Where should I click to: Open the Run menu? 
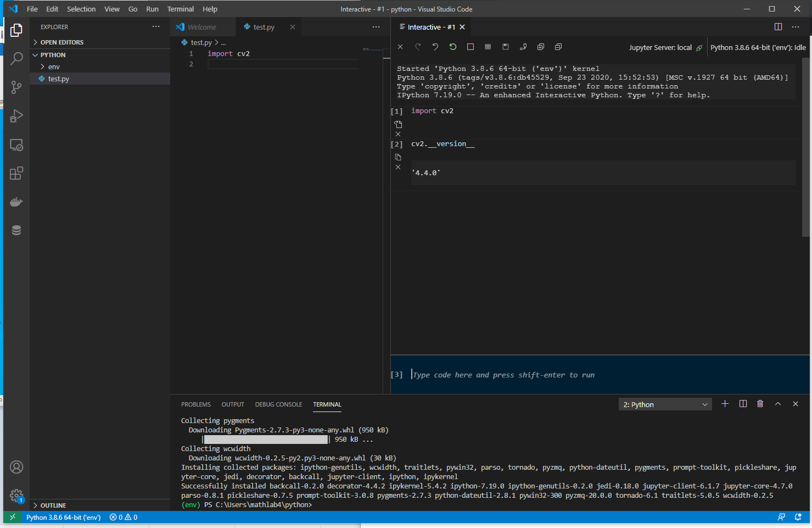[x=152, y=9]
